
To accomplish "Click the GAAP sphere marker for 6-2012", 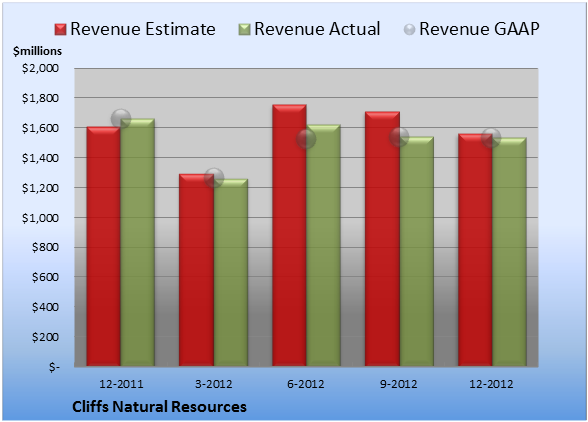I will (306, 139).
